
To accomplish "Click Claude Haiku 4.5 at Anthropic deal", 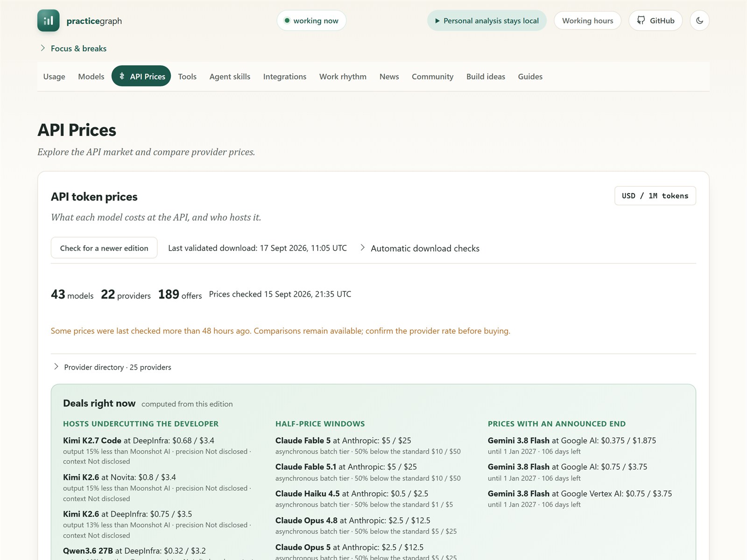I will 352,494.
